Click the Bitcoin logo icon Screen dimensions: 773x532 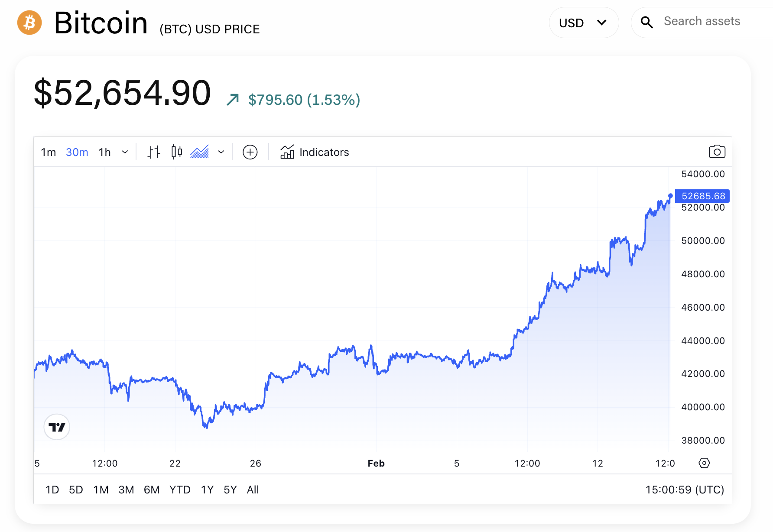tap(29, 22)
